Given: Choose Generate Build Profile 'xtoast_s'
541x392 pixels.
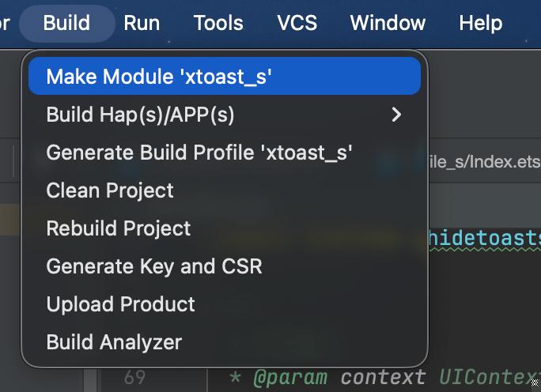Looking at the screenshot, I should tap(199, 153).
